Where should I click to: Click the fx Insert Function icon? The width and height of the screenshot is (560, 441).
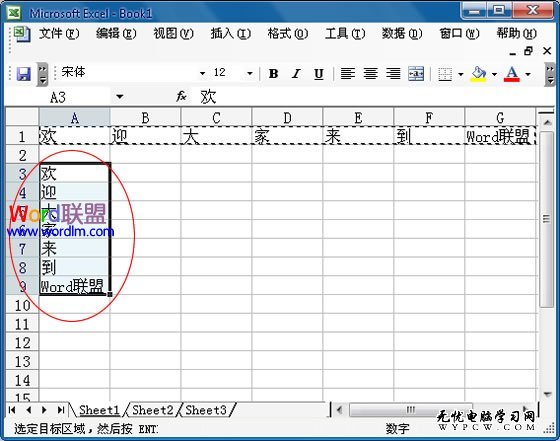pyautogui.click(x=181, y=96)
